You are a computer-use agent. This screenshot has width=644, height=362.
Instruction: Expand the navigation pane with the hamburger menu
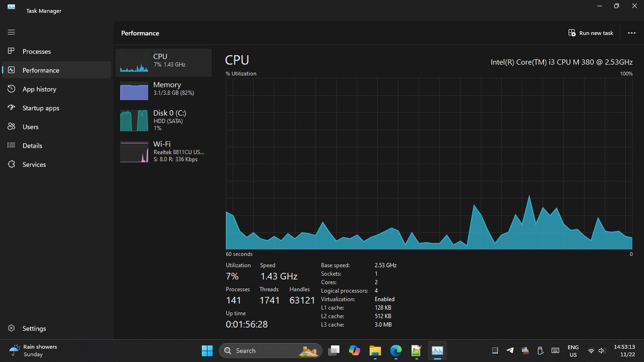pyautogui.click(x=11, y=32)
